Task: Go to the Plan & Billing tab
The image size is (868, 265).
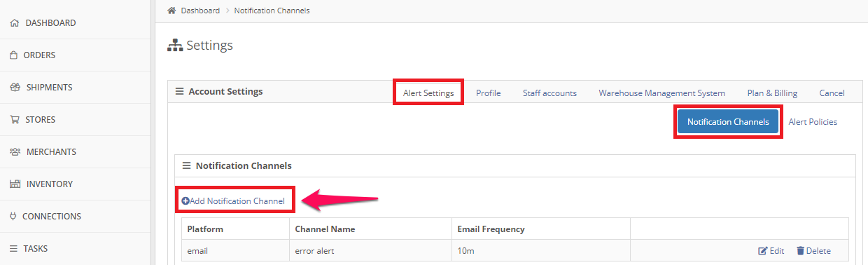Action: [772, 93]
